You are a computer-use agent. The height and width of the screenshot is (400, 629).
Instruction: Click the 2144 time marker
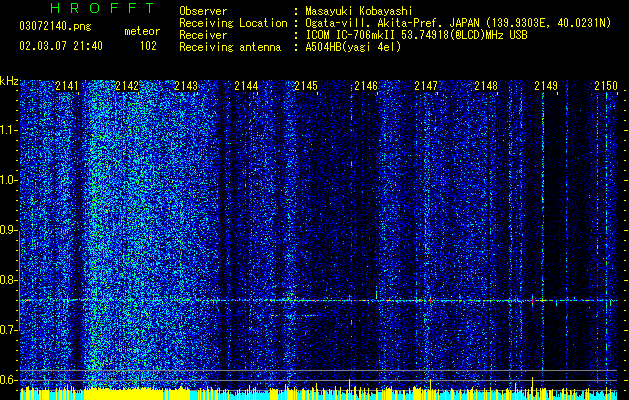tap(246, 86)
